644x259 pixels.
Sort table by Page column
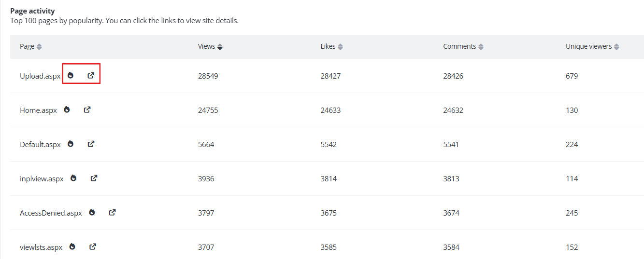[31, 47]
